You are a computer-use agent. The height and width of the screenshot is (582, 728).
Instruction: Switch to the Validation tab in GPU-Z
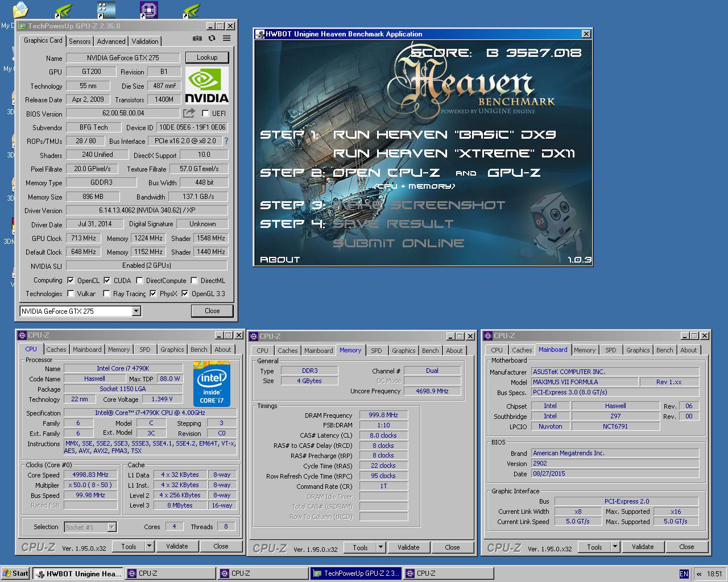[x=145, y=41]
